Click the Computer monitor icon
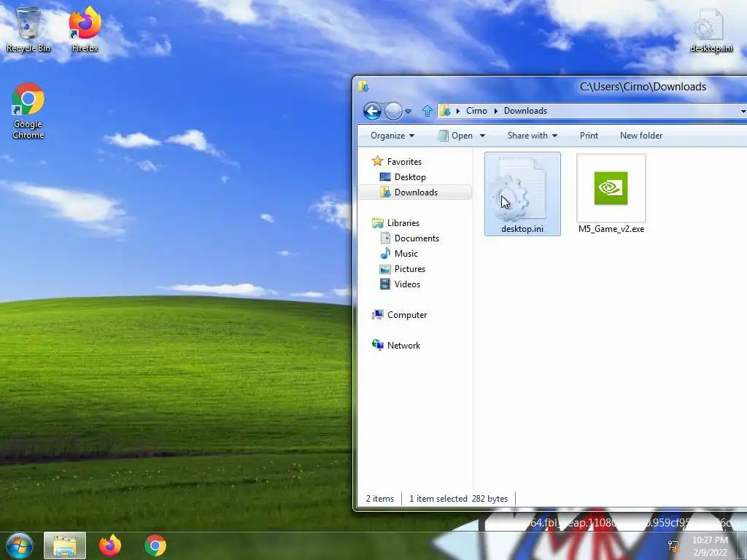747x560 pixels. tap(377, 315)
